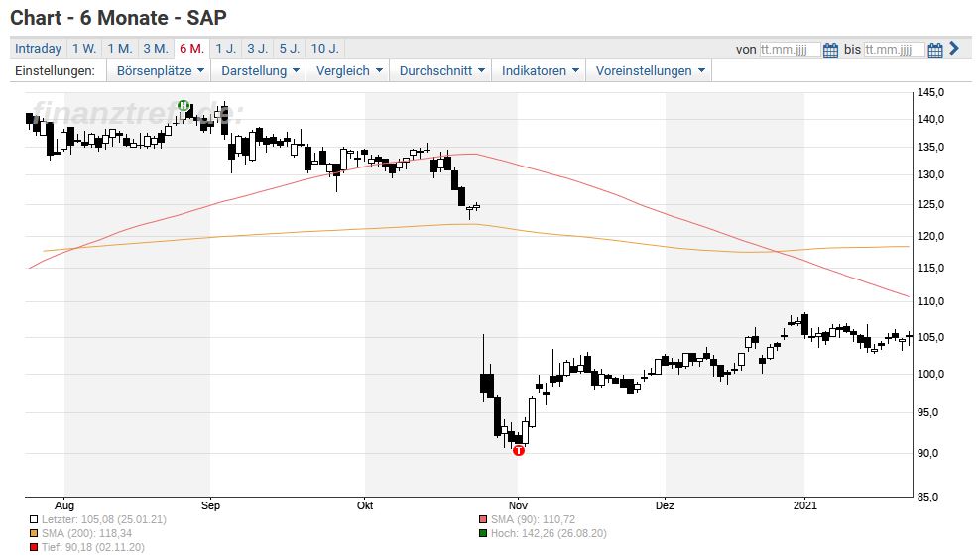Switch to Intraday time range

pos(38,48)
